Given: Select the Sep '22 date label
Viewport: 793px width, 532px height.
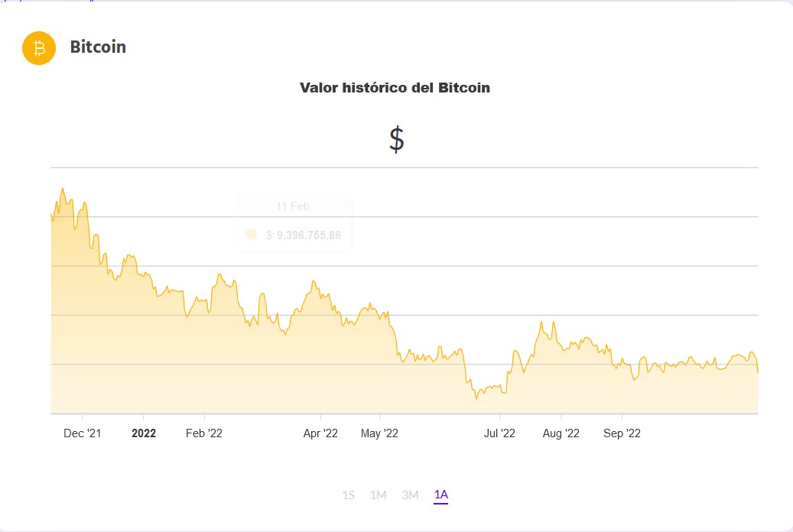Looking at the screenshot, I should tap(621, 433).
